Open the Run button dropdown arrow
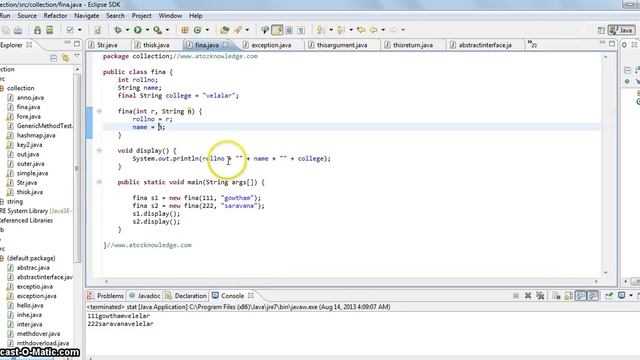Image resolution: width=640 pixels, height=360 pixels. pos(147,30)
